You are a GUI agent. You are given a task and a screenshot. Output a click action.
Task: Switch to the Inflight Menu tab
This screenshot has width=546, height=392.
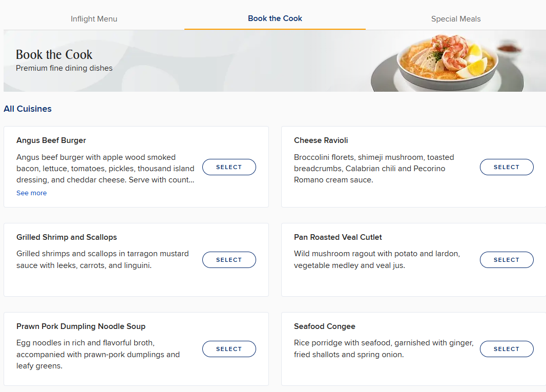tap(94, 19)
